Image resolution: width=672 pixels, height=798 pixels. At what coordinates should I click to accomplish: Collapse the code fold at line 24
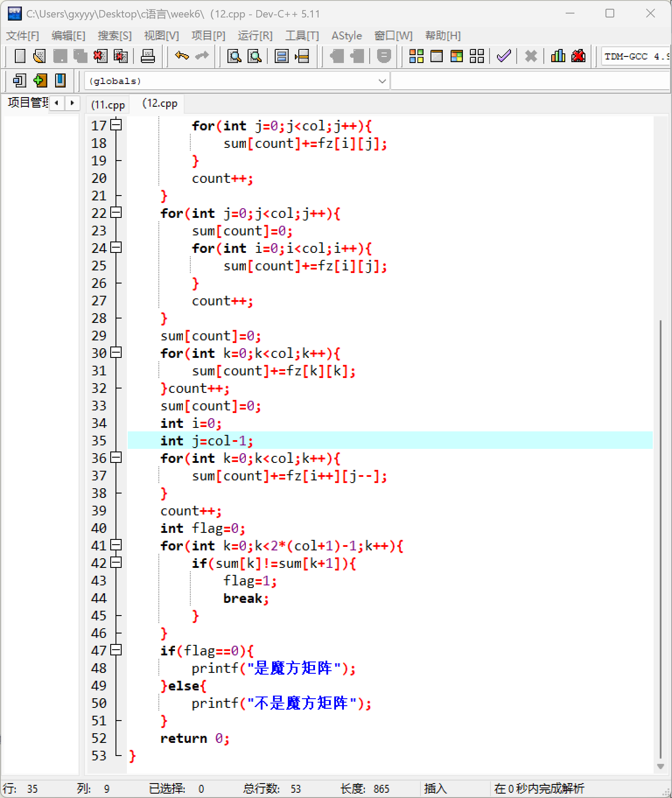pyautogui.click(x=116, y=248)
